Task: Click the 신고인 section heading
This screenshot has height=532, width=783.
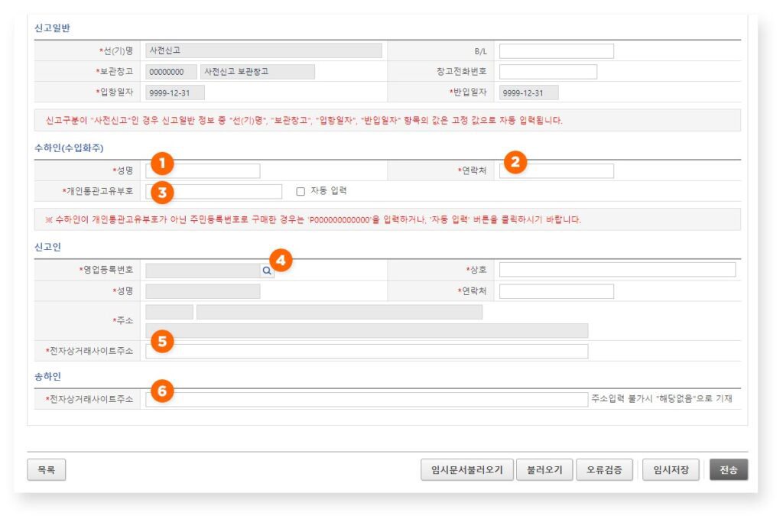Action: pos(47,247)
